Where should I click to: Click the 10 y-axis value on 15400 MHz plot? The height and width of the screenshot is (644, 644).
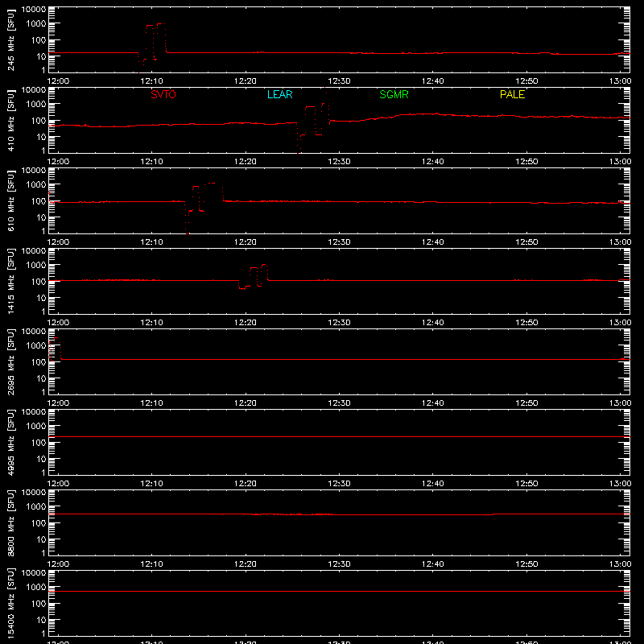[x=41, y=620]
